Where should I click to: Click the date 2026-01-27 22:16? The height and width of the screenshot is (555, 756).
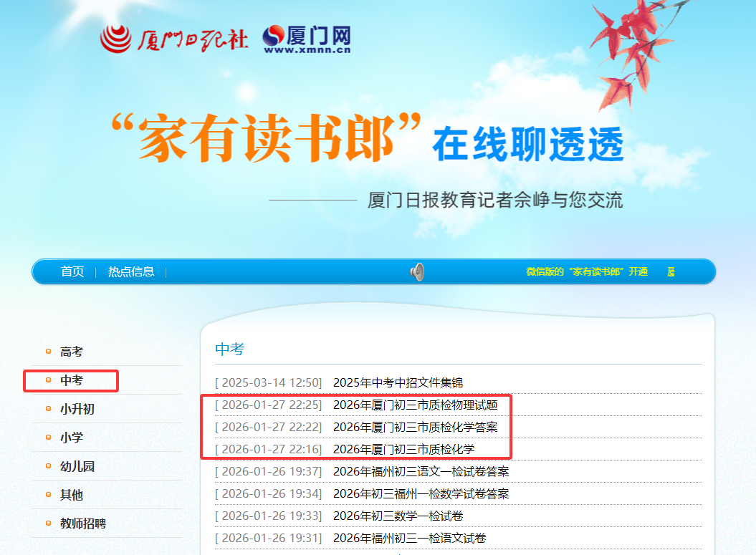[269, 449]
